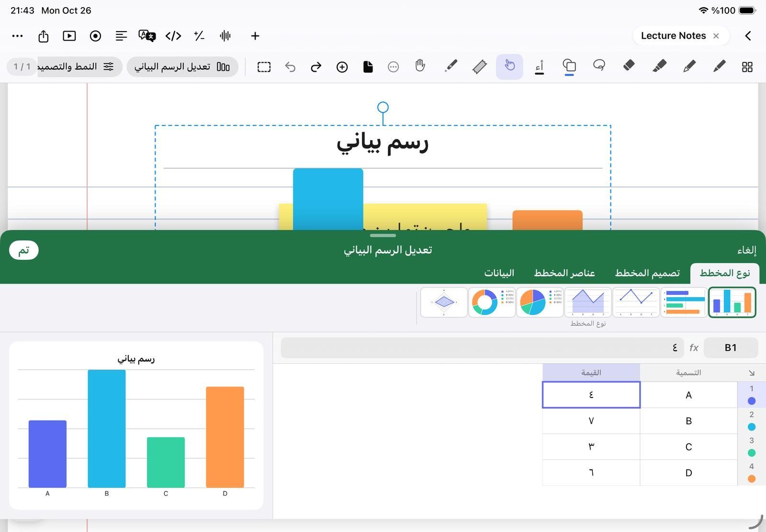Choose the horizontal bar chart type
Viewport: 766px width, 532px height.
click(x=684, y=302)
